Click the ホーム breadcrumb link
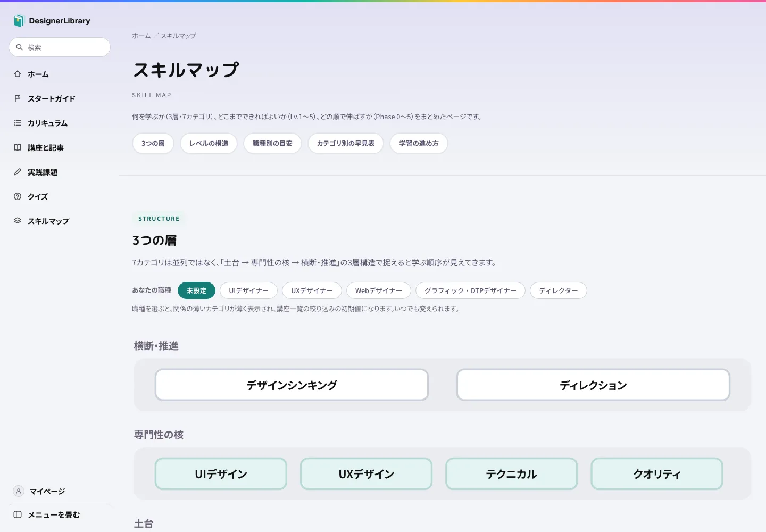Viewport: 766px width, 532px height. click(141, 36)
